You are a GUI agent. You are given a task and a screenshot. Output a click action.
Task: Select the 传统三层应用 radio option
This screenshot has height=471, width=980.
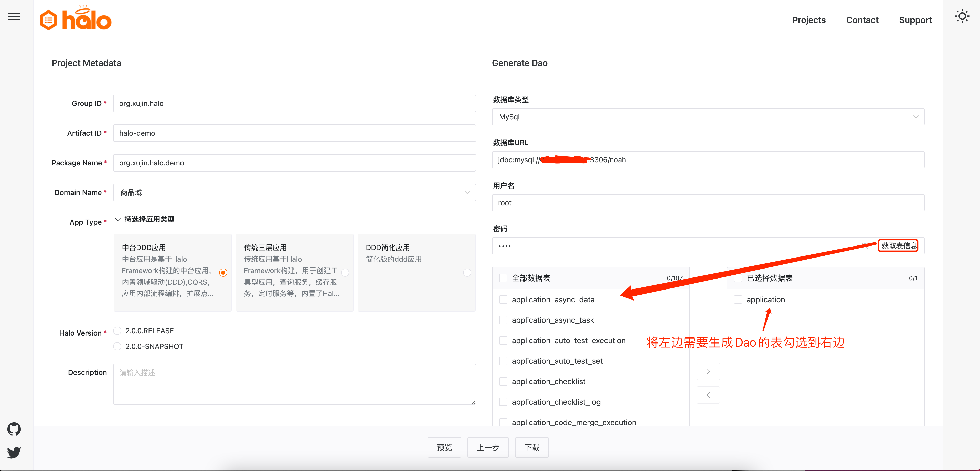coord(345,272)
